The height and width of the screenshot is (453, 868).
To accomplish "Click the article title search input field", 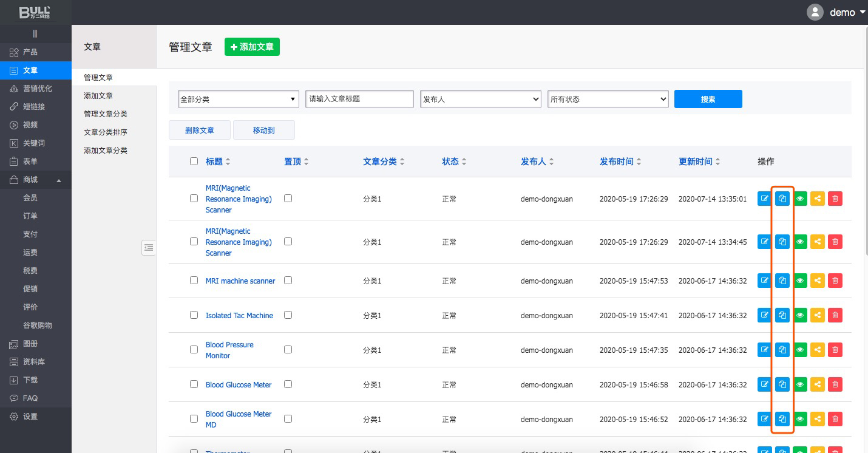I will click(359, 99).
